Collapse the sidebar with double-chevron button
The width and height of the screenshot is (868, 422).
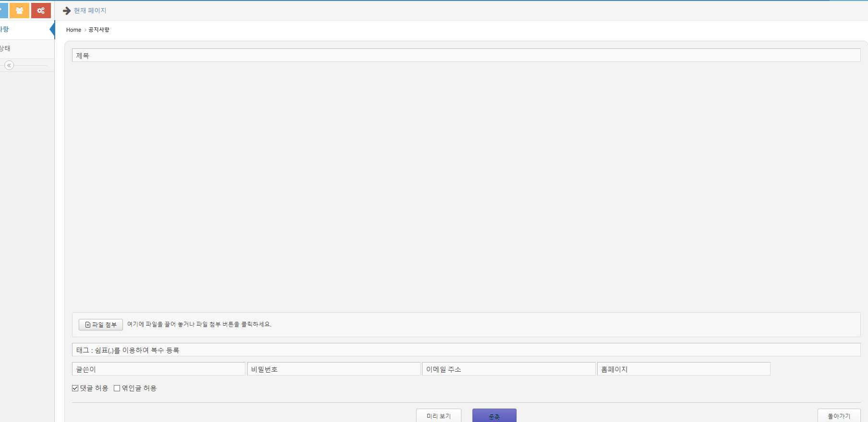(x=9, y=65)
